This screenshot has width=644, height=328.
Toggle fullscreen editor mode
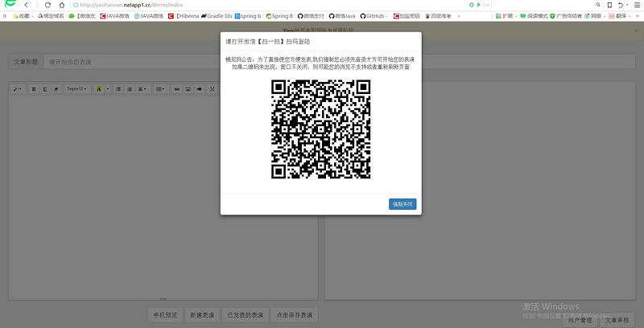pos(213,89)
